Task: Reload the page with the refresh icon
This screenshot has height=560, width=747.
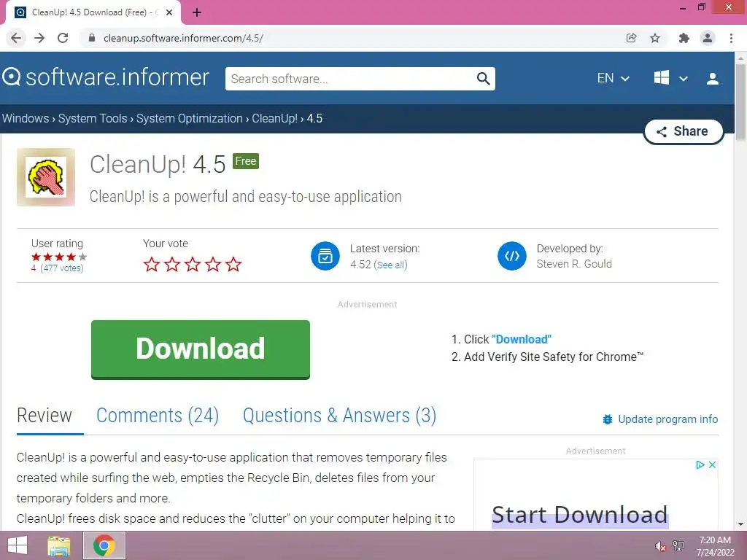Action: point(63,38)
